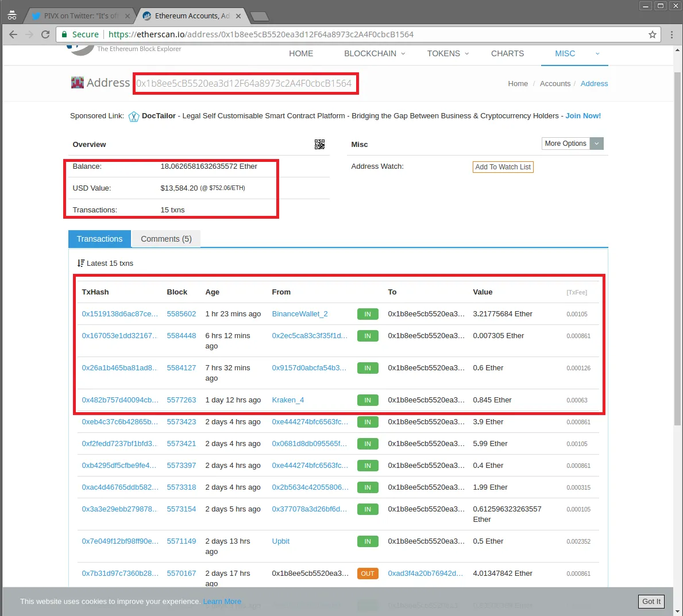Open sender 0x0681d8db095565f...
683x616 pixels.
point(309,444)
